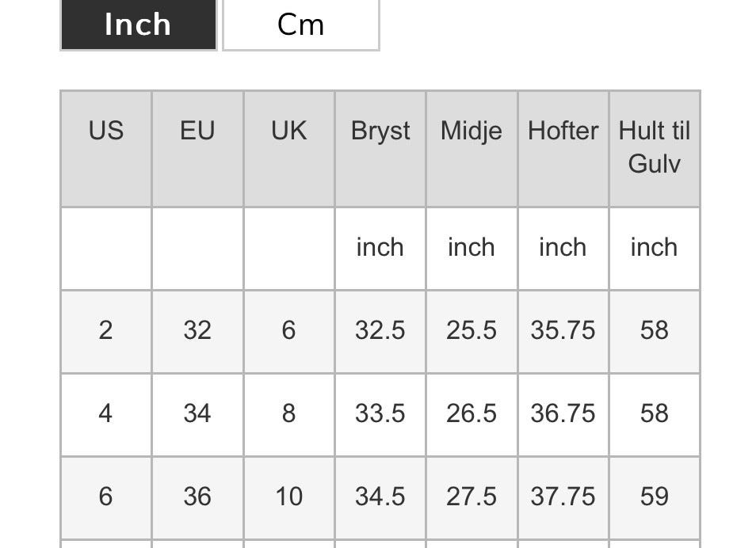Viewport: 756px width, 548px height.
Task: Click the 59 Hult til Gulv value
Action: pyautogui.click(x=655, y=497)
